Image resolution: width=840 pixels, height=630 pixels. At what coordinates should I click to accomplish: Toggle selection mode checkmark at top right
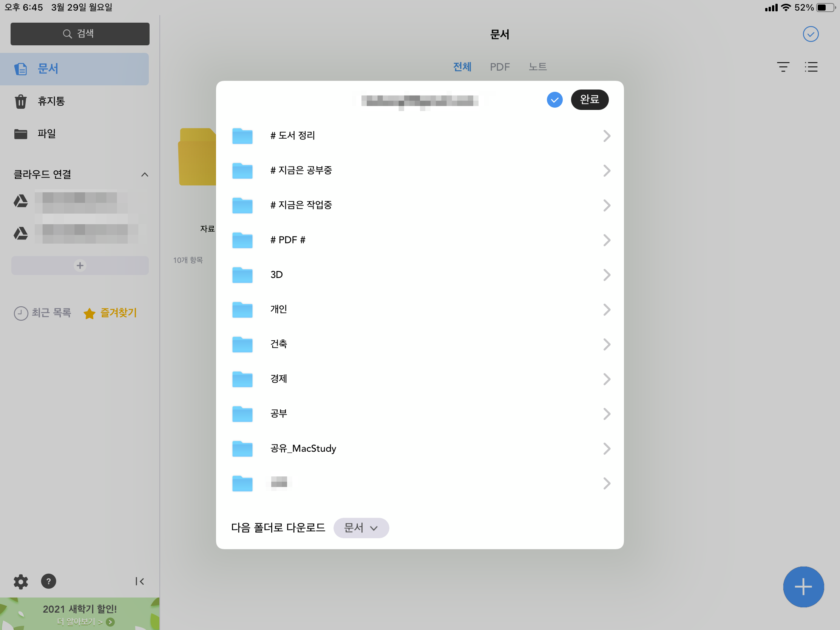811,34
